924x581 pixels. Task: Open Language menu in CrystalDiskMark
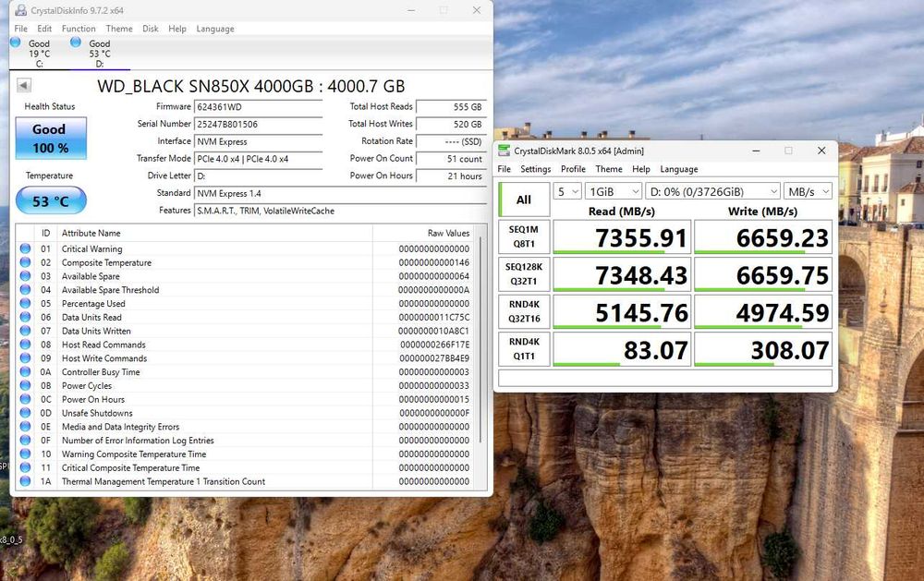(679, 169)
